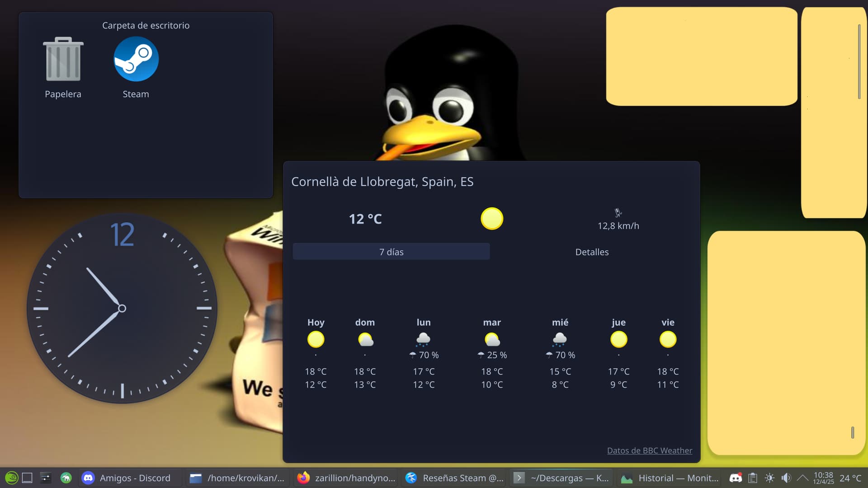Click the lun rainy forecast icon
The height and width of the screenshot is (488, 868).
coord(423,339)
